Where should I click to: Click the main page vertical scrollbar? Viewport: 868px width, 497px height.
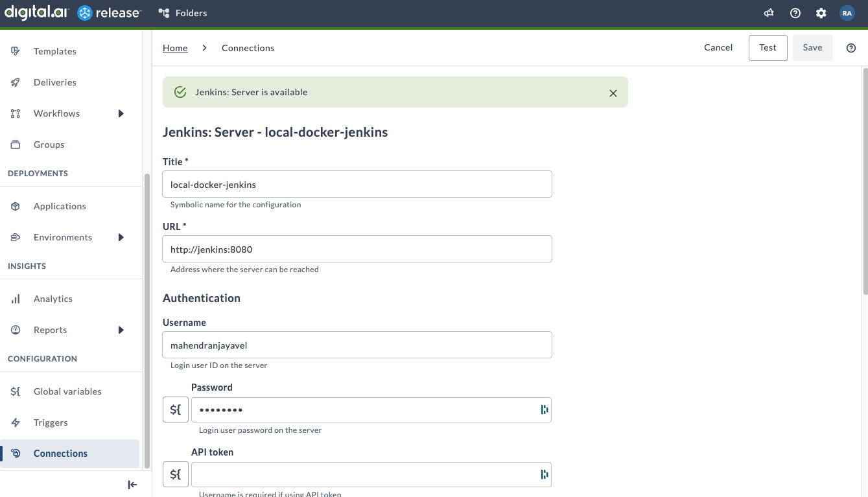click(865, 180)
